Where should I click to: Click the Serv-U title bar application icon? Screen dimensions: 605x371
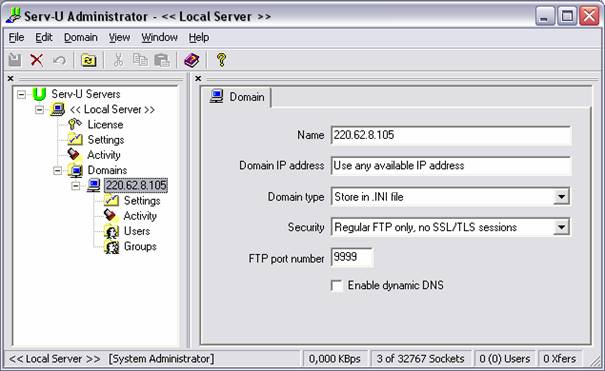pos(13,16)
